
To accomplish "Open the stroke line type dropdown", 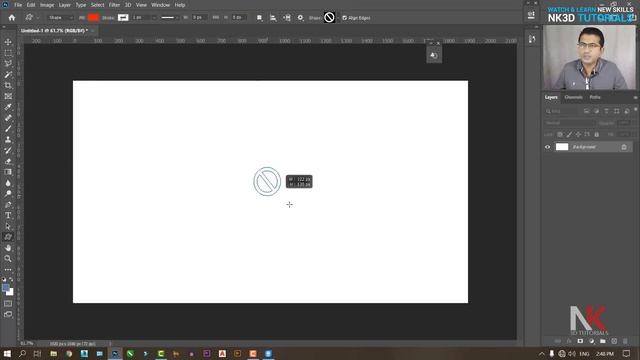I will pos(169,18).
